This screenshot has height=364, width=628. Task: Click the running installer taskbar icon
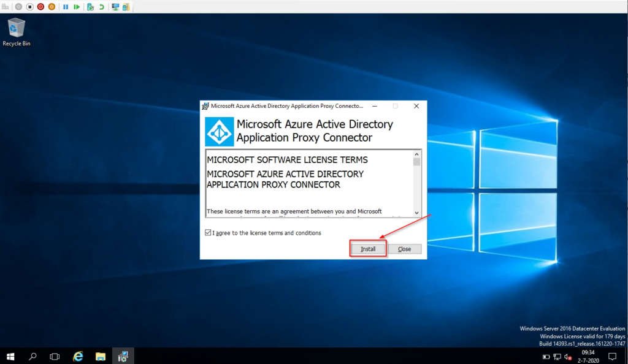click(123, 356)
